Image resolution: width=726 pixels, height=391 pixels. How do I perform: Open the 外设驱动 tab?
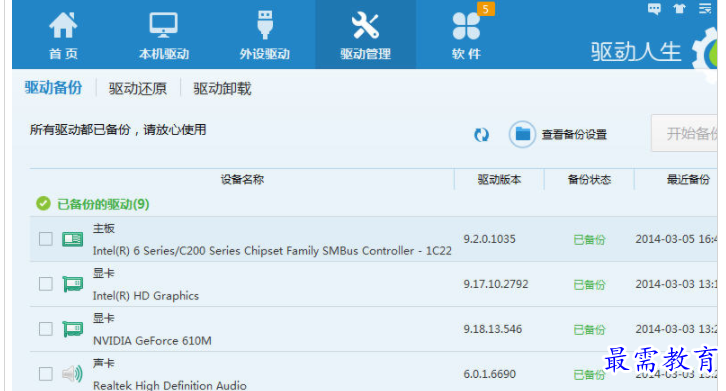click(264, 35)
